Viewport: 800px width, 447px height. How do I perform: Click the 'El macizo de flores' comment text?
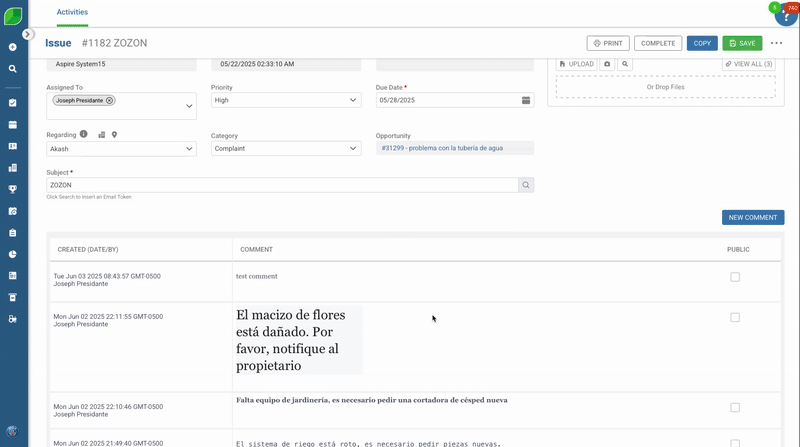click(291, 340)
